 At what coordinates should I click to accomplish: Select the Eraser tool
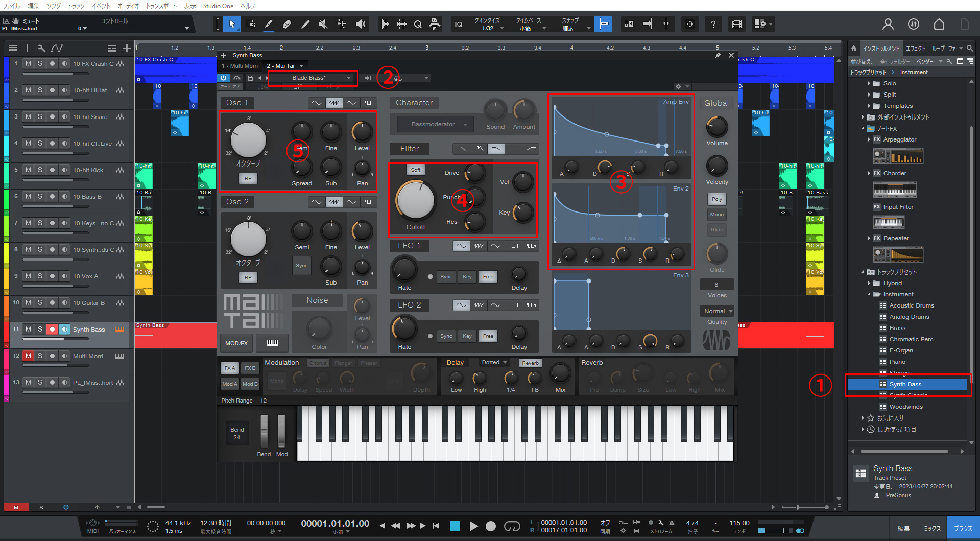coord(287,24)
